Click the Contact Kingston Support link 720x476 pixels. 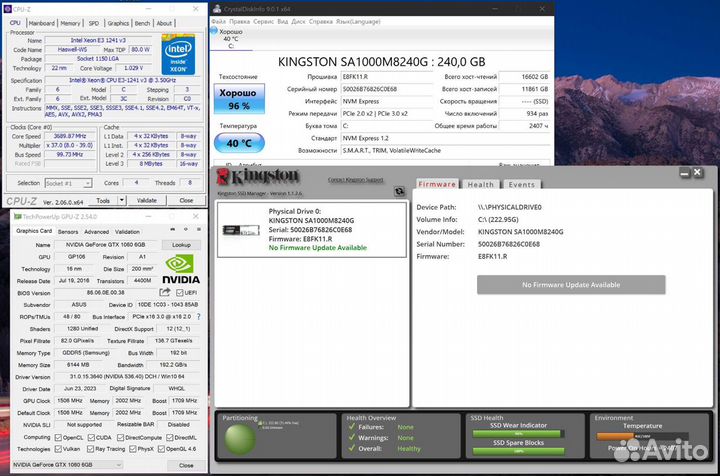click(x=355, y=179)
